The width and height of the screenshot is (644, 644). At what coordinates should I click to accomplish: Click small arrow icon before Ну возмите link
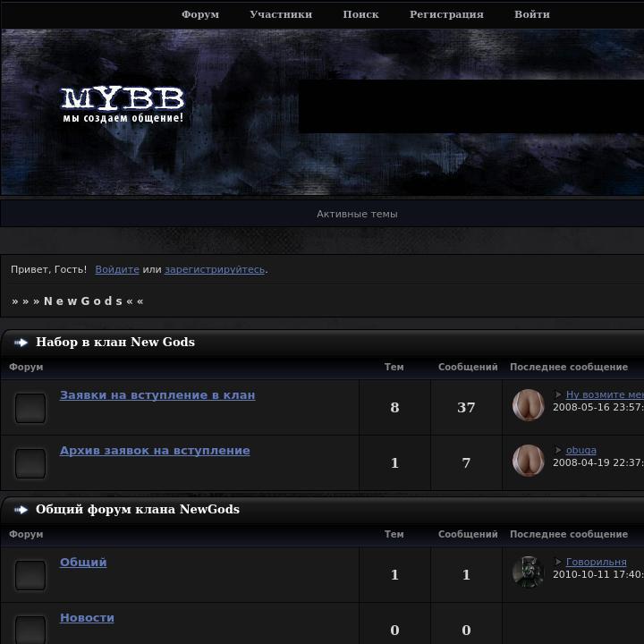pyautogui.click(x=558, y=394)
